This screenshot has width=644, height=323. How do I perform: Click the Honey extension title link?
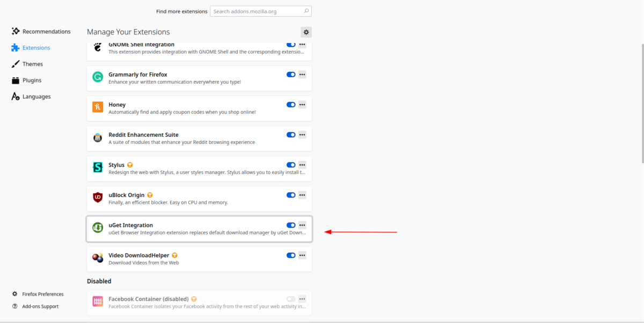(117, 105)
